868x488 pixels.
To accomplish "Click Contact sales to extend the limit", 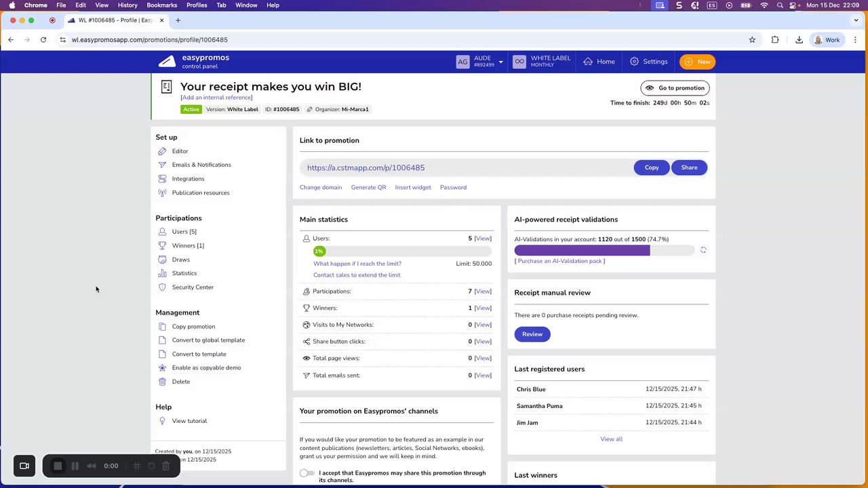I will [x=357, y=275].
